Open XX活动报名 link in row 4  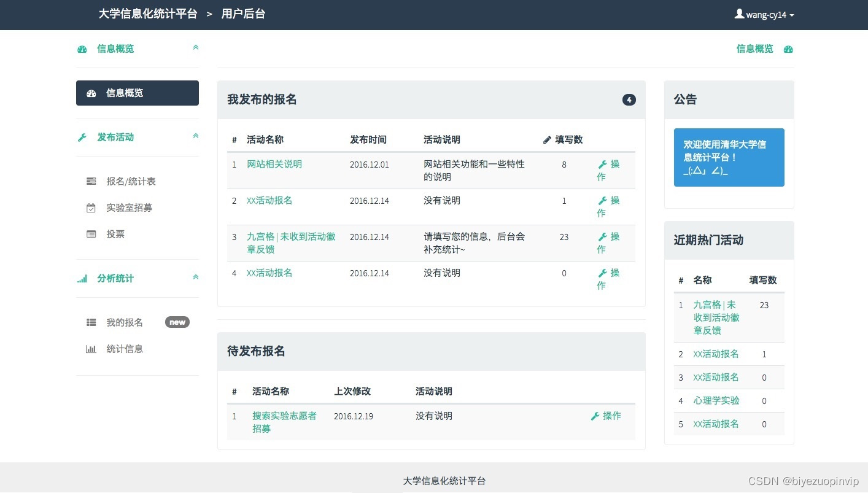coord(269,273)
